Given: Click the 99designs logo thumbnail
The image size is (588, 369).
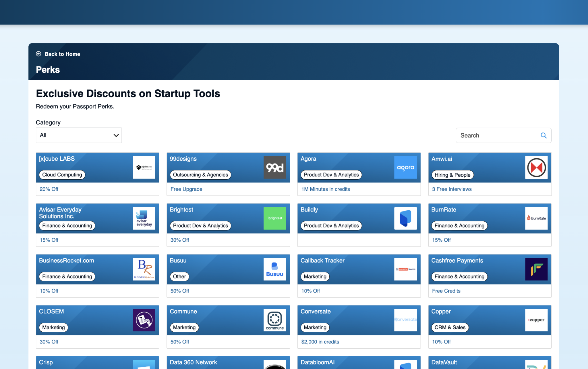Looking at the screenshot, I should [274, 168].
